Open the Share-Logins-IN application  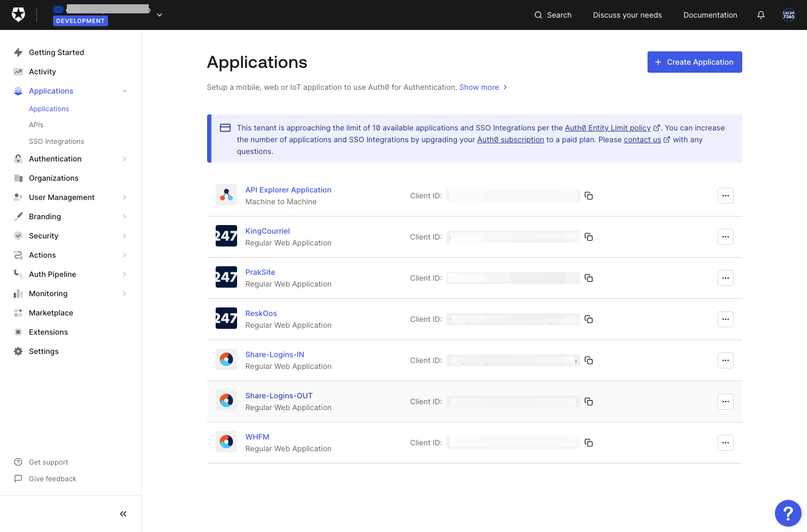coord(275,354)
